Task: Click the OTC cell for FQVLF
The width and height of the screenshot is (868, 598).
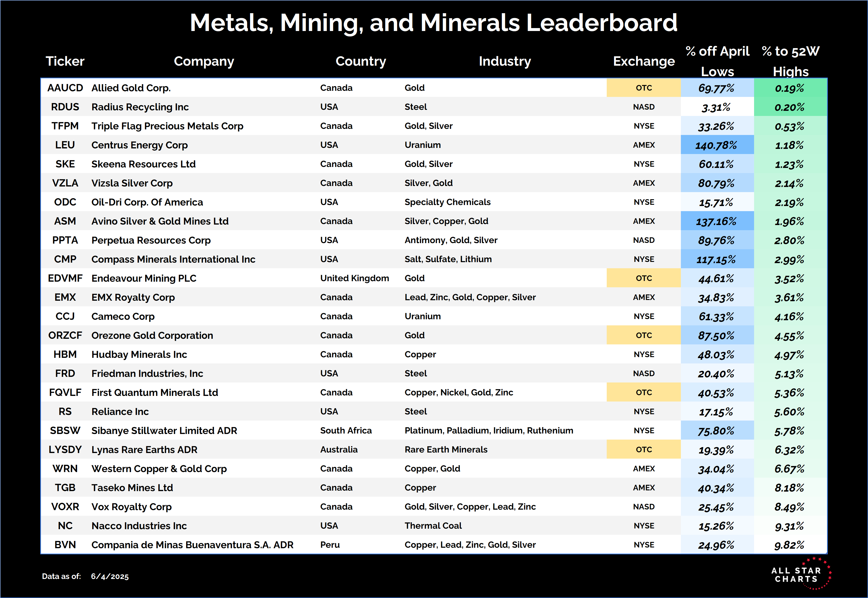Action: [x=644, y=392]
